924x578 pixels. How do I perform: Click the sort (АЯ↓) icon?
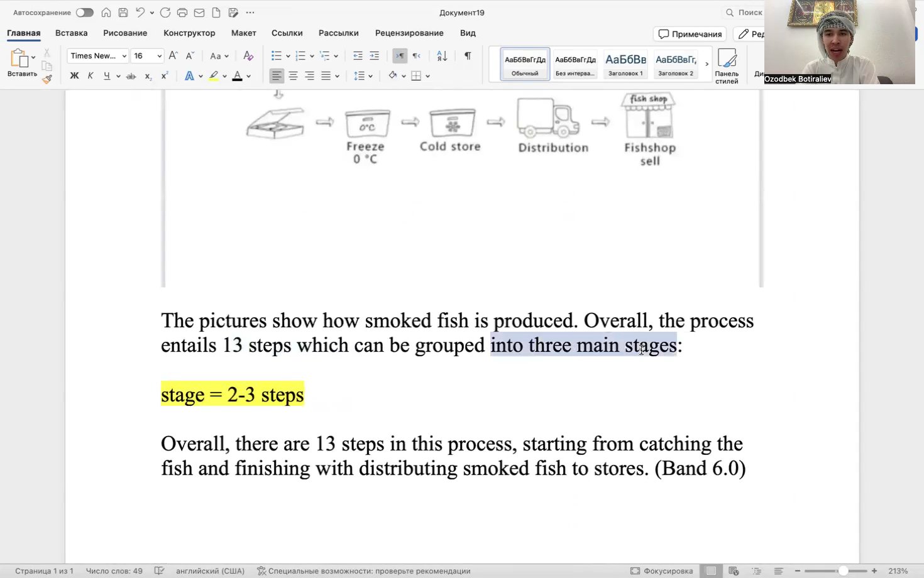coord(441,56)
